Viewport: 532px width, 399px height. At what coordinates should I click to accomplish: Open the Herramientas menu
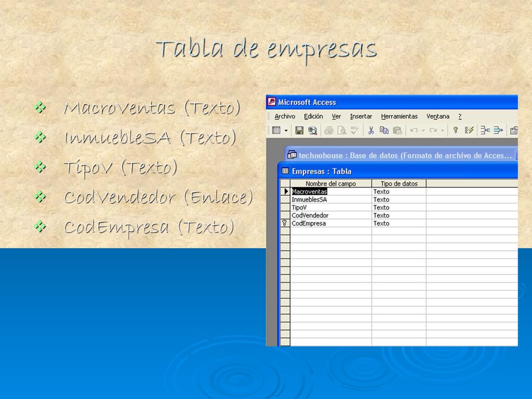pos(400,116)
